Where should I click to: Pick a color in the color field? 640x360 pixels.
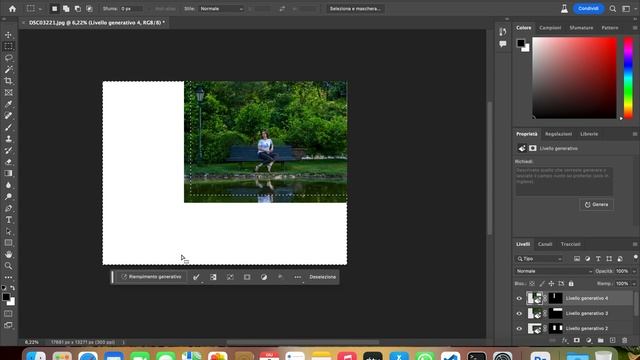574,78
